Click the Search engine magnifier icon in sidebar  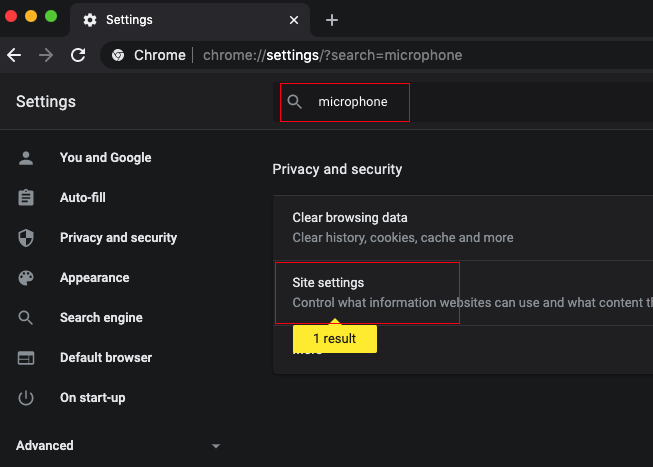pos(26,318)
